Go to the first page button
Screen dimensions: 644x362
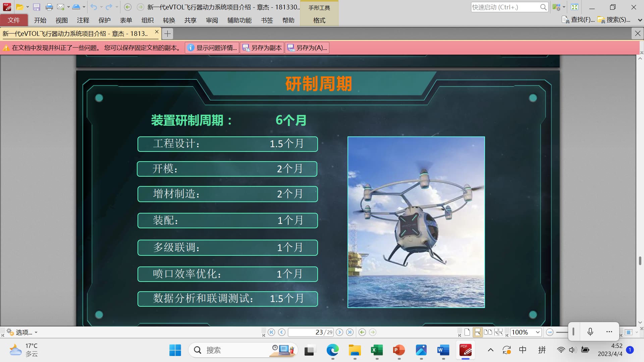point(271,332)
